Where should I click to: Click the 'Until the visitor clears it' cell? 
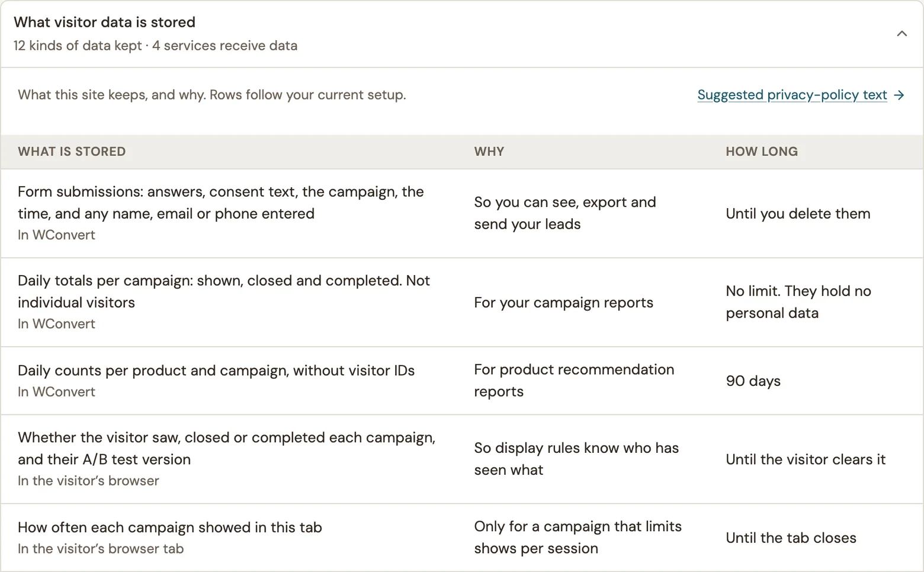coord(806,459)
